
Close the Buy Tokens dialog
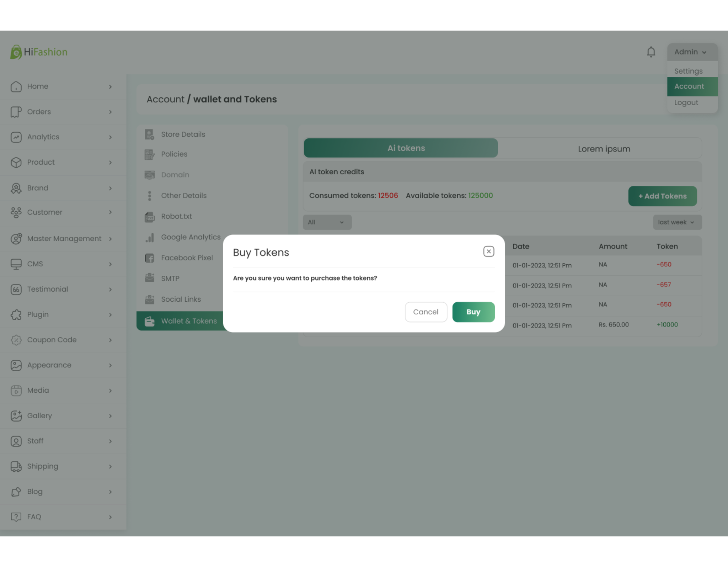[x=489, y=251]
